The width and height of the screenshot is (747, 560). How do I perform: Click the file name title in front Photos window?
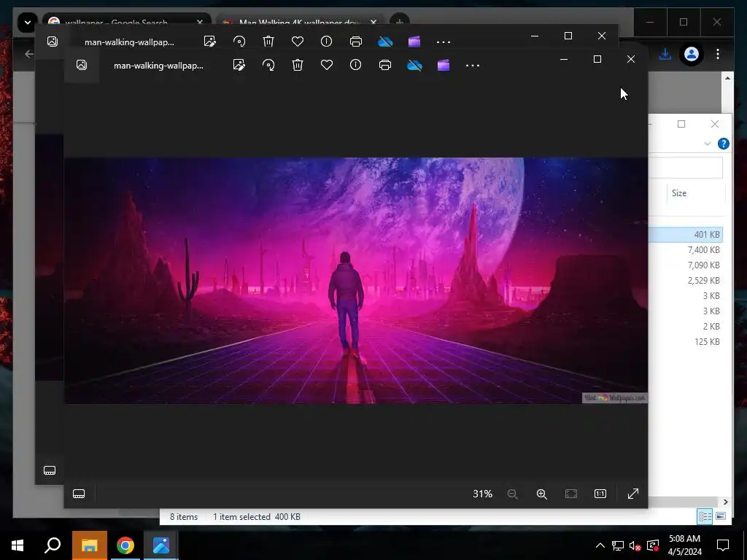tap(158, 65)
